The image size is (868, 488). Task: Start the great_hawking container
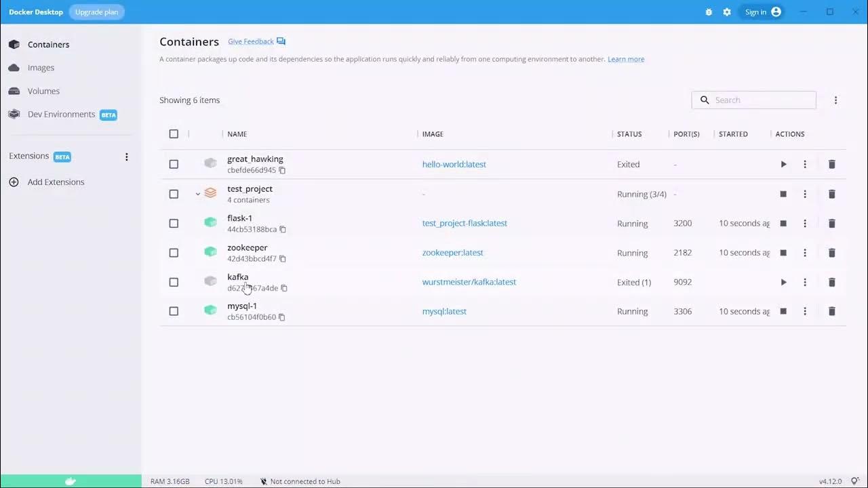783,164
